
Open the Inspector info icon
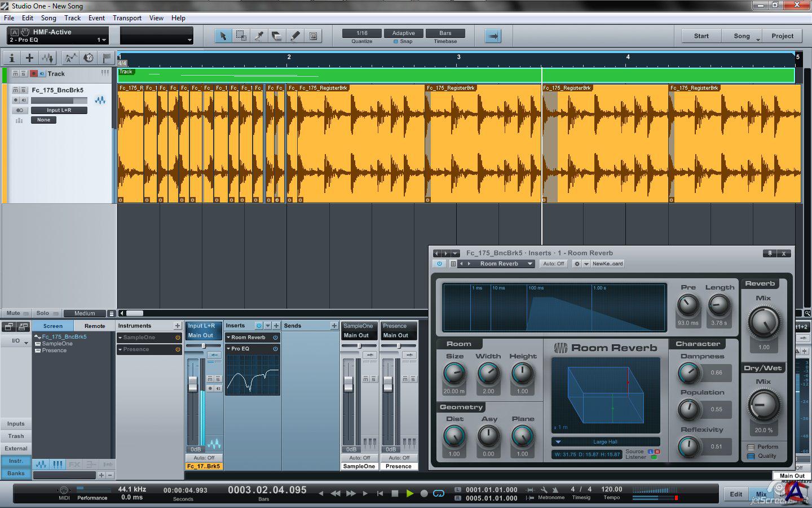(11, 58)
